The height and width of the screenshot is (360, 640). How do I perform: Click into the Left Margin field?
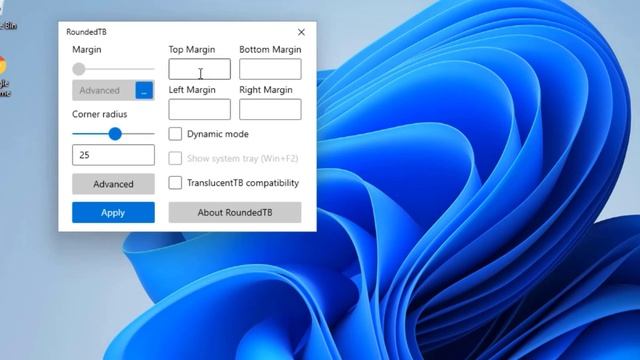(x=200, y=109)
